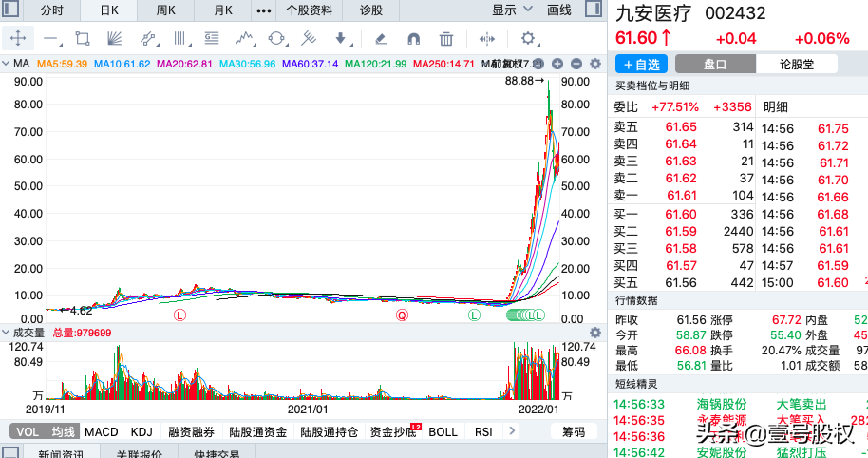
Task: Open the more periods ellipsis menu
Action: [x=264, y=10]
